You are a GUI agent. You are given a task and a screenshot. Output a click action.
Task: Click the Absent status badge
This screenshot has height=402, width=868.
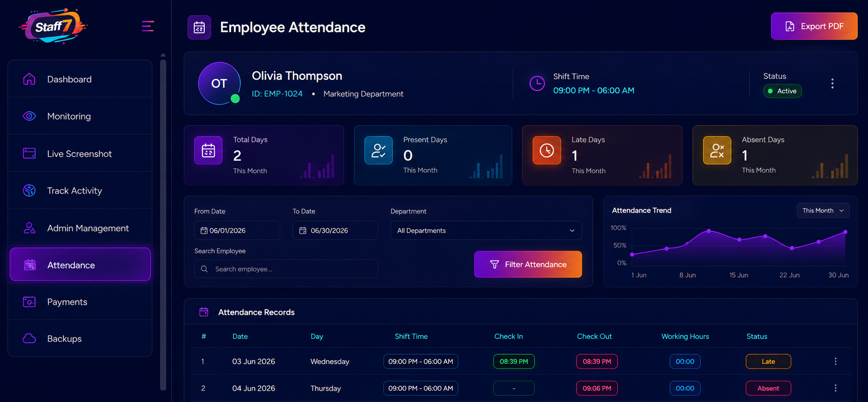click(768, 388)
